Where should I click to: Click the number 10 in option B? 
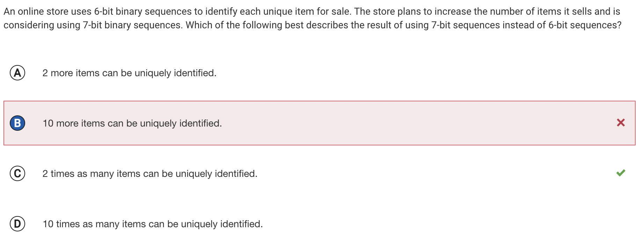[48, 123]
